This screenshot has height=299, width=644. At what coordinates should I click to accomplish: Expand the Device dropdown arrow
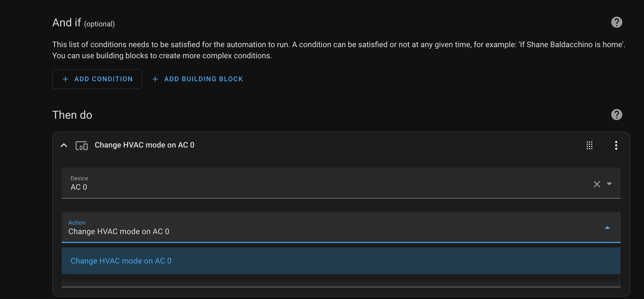click(609, 184)
